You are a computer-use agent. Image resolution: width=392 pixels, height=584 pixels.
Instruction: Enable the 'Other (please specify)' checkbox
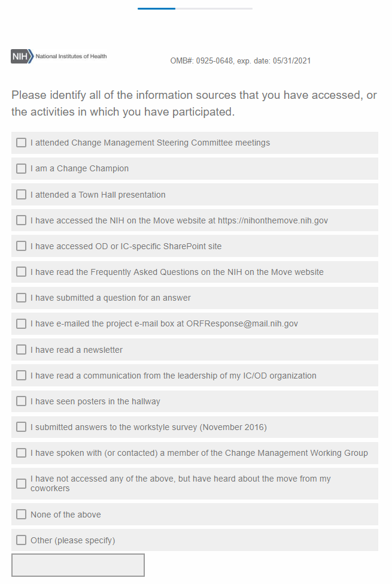pyautogui.click(x=22, y=540)
